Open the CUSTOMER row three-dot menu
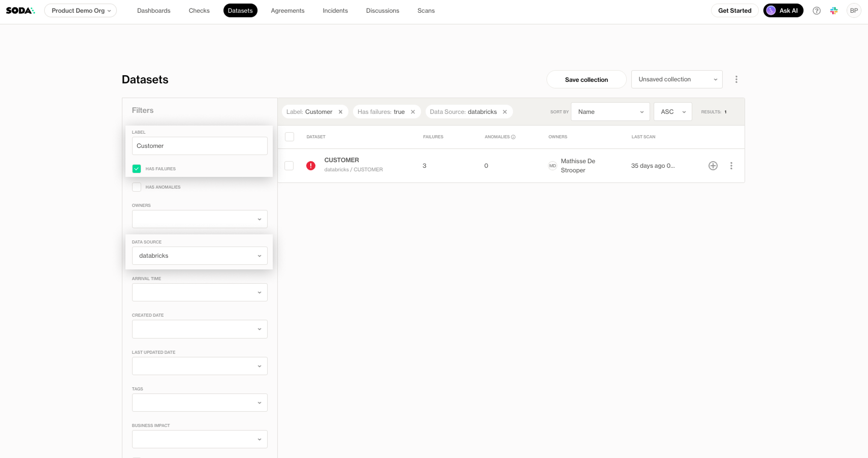 (731, 166)
